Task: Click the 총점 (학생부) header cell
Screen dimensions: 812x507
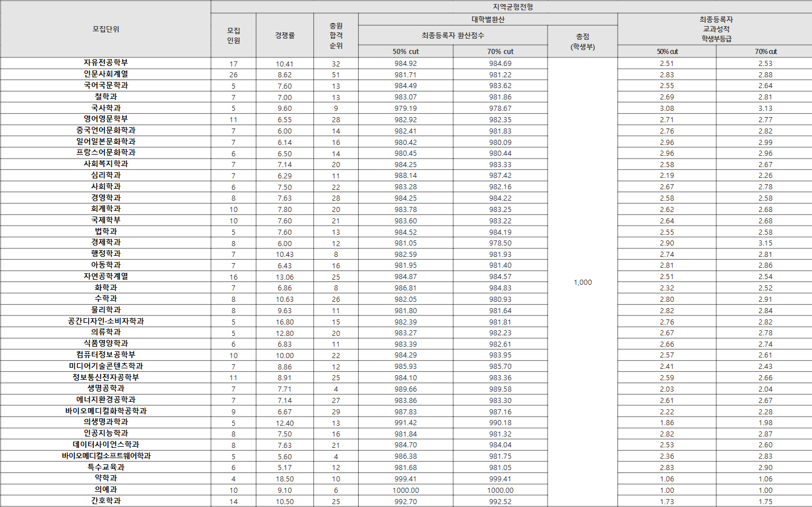Action: [x=582, y=41]
